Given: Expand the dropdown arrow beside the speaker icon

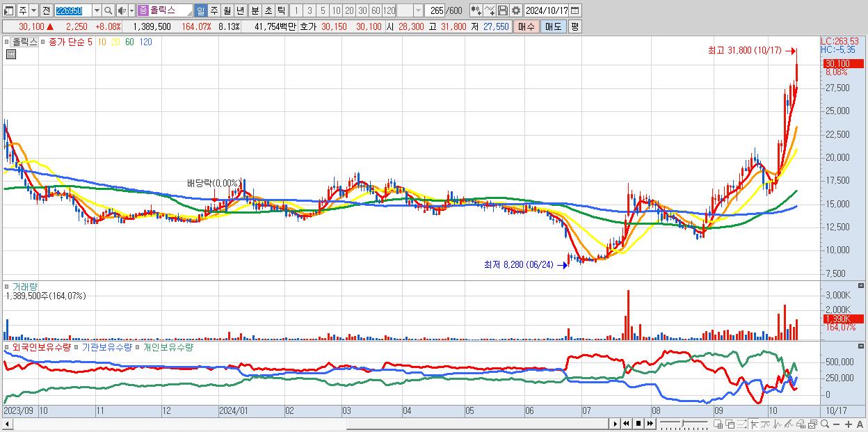Looking at the screenshot, I should pyautogui.click(x=131, y=10).
